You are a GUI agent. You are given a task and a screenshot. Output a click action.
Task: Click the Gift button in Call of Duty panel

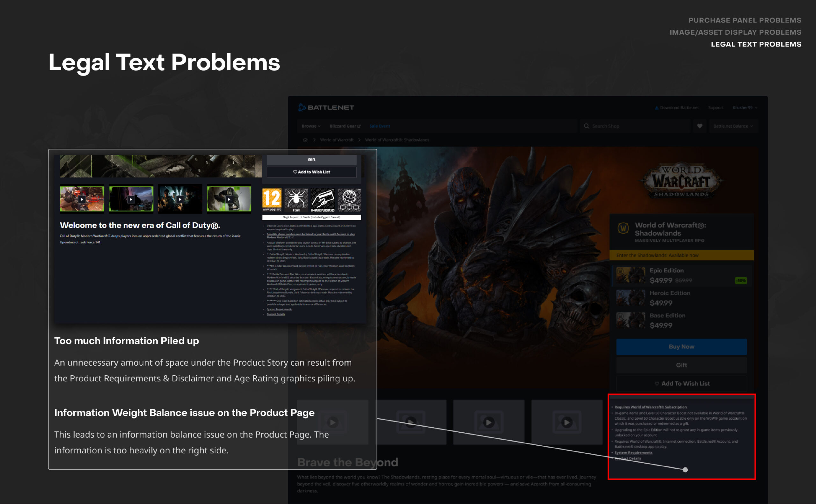tap(311, 160)
